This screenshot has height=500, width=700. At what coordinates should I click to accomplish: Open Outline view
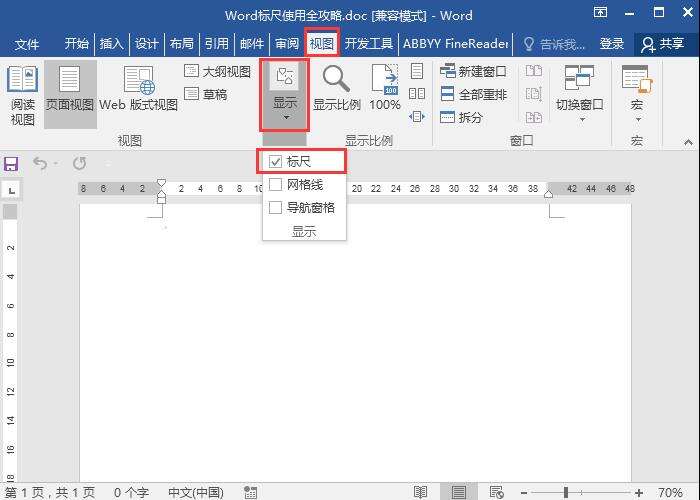[x=217, y=71]
